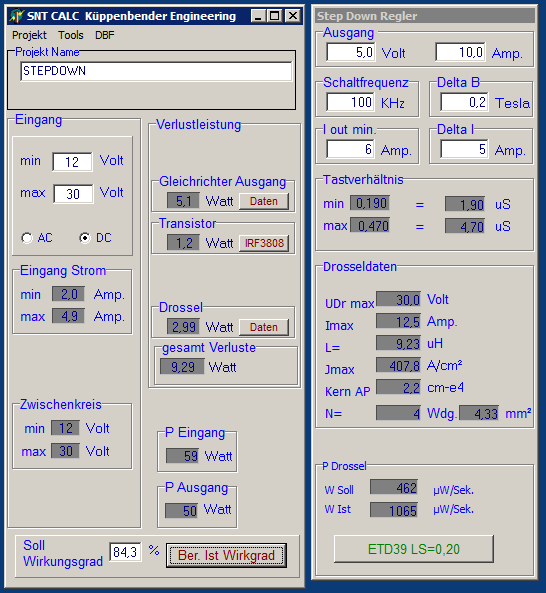Click the Ausgang Amp. input field
Viewport: 546px width, 593px height.
click(x=460, y=52)
